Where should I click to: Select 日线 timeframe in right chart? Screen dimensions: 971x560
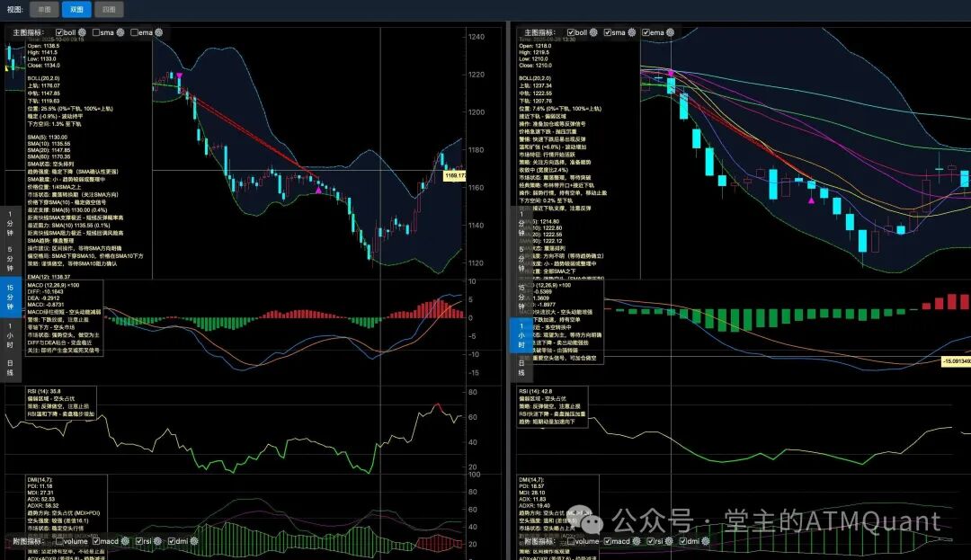pyautogui.click(x=521, y=368)
